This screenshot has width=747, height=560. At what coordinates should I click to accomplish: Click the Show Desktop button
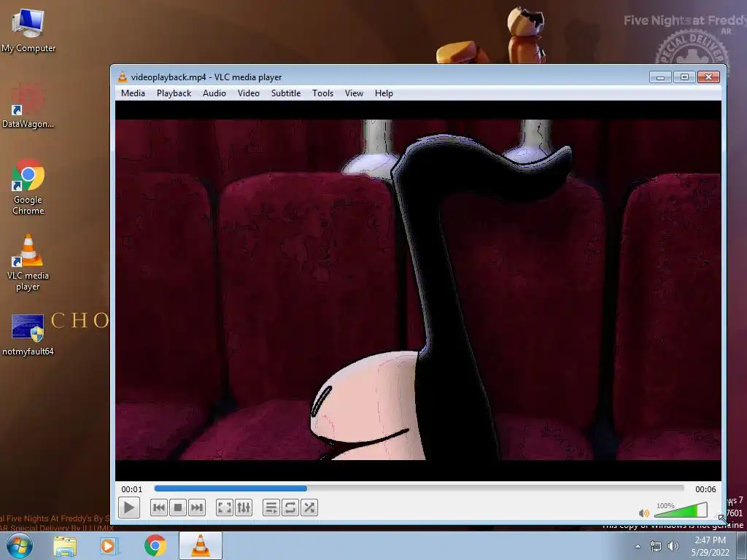click(742, 545)
